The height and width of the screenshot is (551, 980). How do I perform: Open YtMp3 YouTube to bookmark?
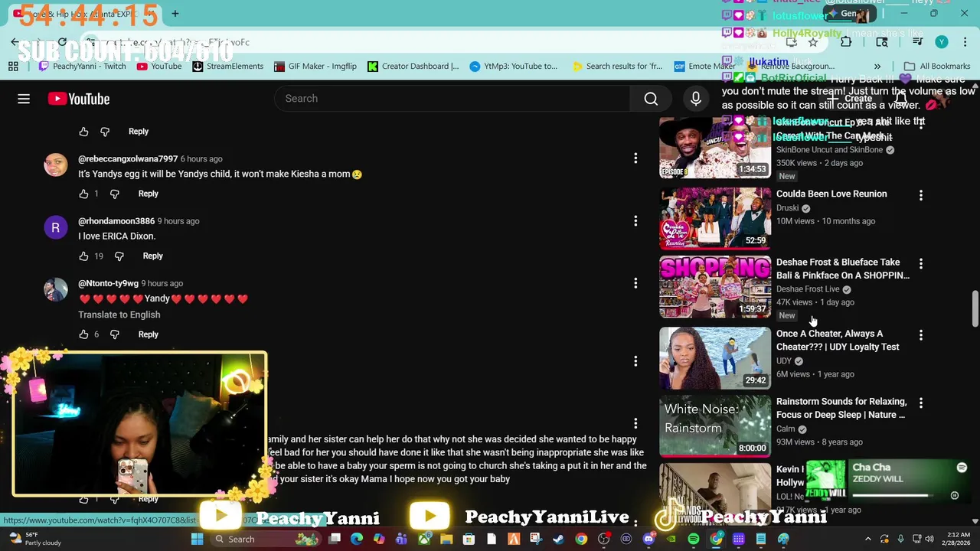pyautogui.click(x=513, y=66)
